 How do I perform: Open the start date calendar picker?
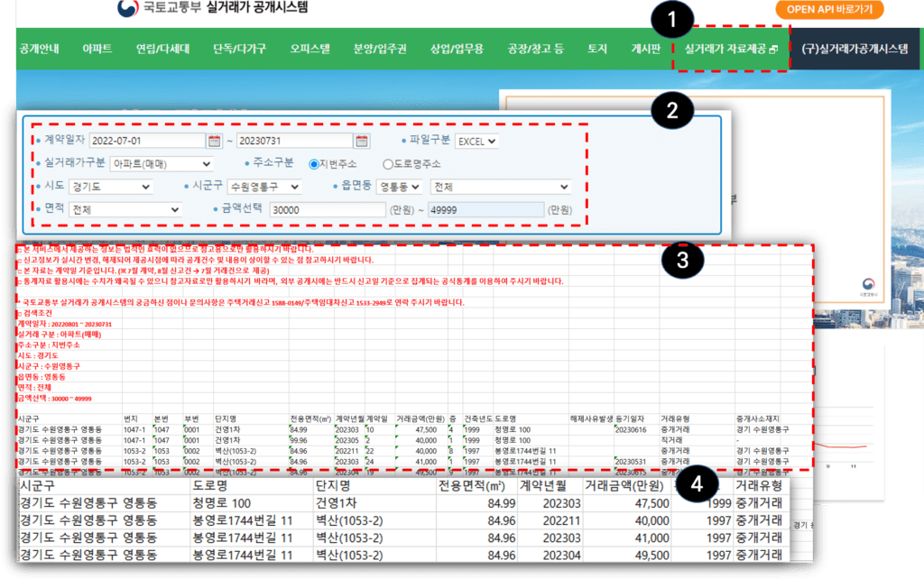click(x=214, y=141)
